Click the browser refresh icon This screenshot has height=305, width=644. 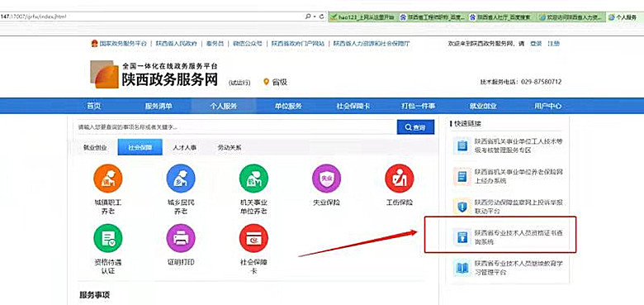click(x=322, y=17)
